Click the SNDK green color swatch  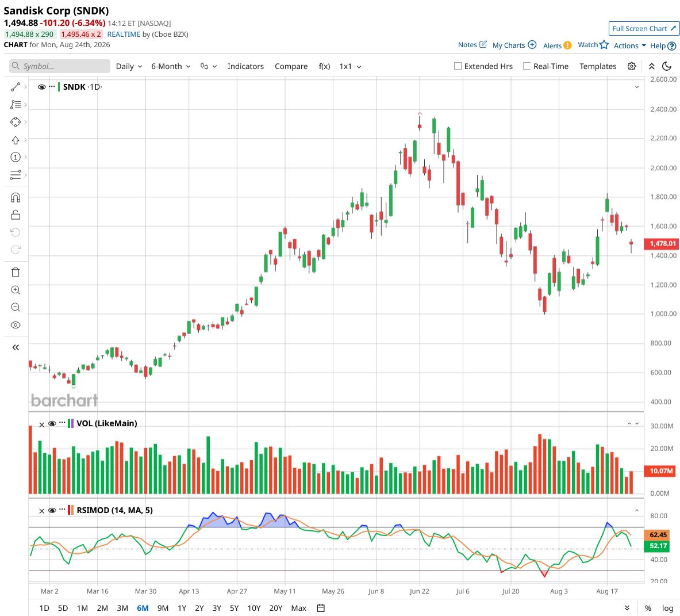tap(59, 87)
